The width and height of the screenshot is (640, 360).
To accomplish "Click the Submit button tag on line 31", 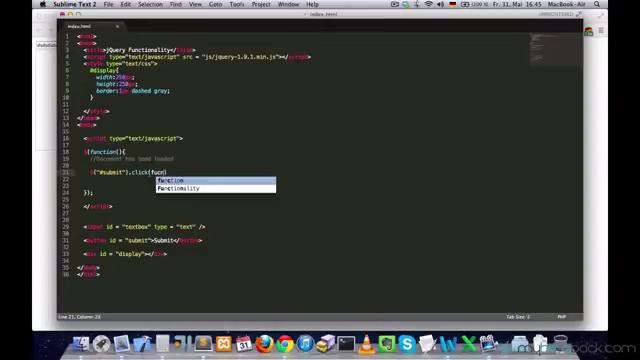I will (x=143, y=240).
